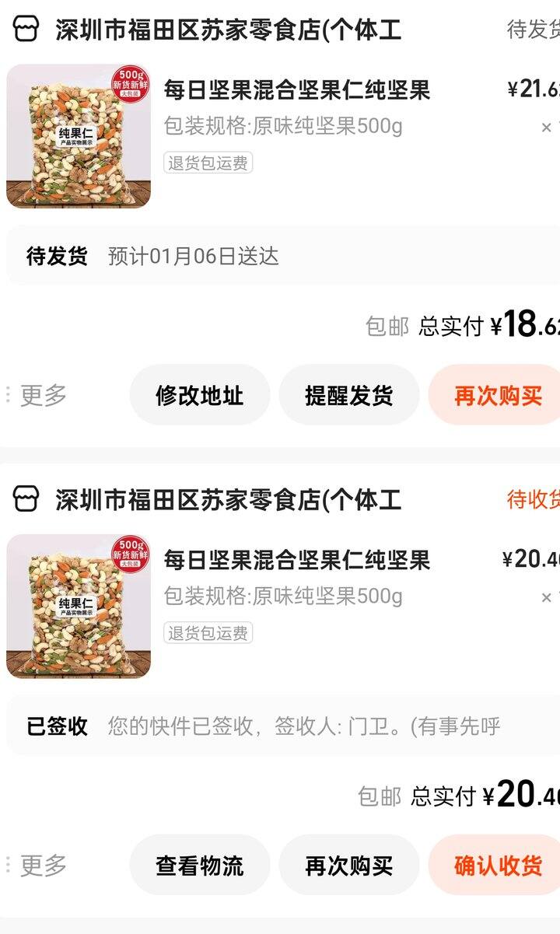The width and height of the screenshot is (560, 934).
Task: Open the second order's product title 每日坚果混合坚果仁
Action: pos(297,560)
